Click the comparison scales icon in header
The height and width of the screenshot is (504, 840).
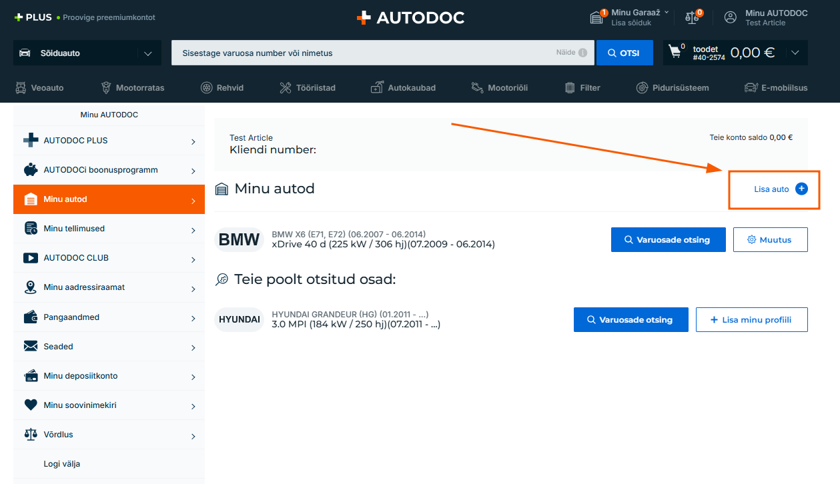692,17
